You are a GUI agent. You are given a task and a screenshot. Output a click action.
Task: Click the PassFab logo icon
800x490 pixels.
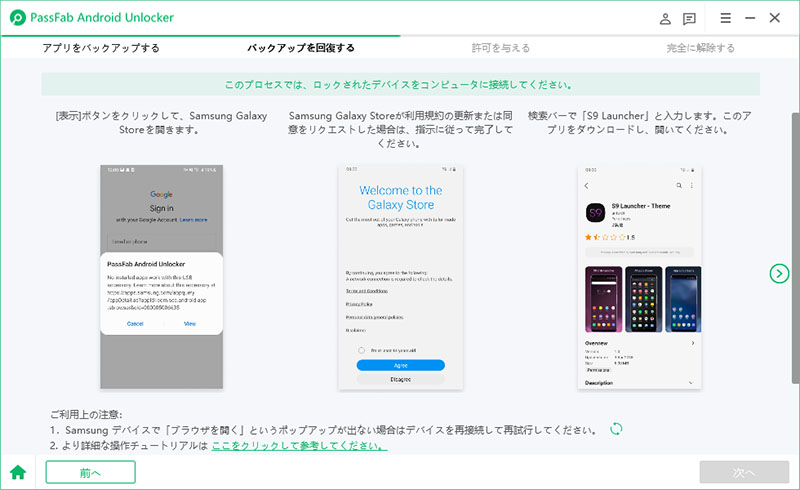[x=18, y=18]
